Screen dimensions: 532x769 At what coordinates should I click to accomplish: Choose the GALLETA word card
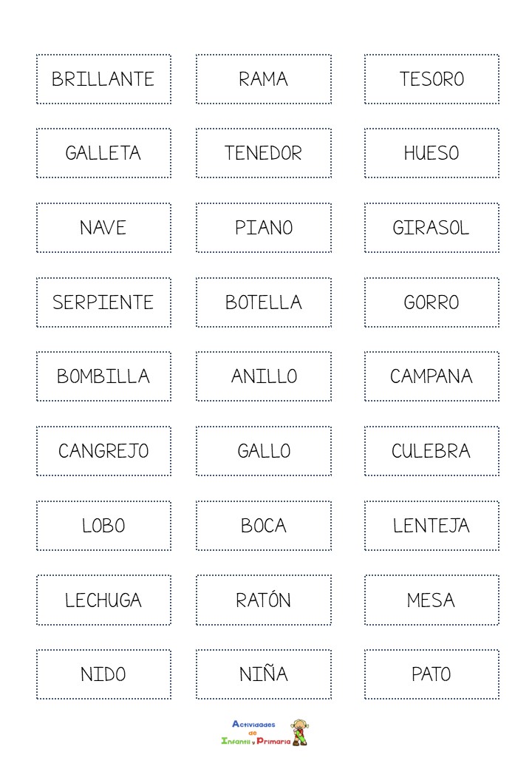click(104, 153)
